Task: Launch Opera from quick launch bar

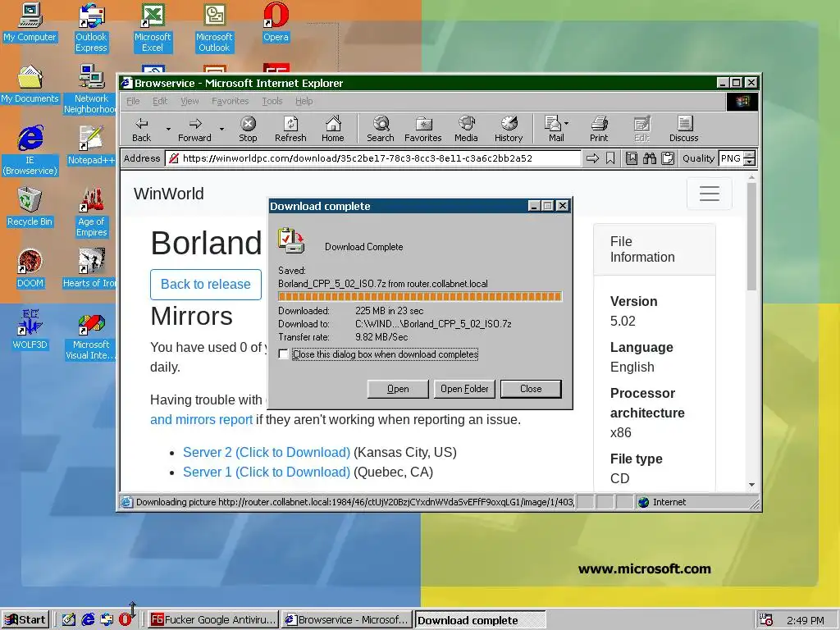Action: 126,620
